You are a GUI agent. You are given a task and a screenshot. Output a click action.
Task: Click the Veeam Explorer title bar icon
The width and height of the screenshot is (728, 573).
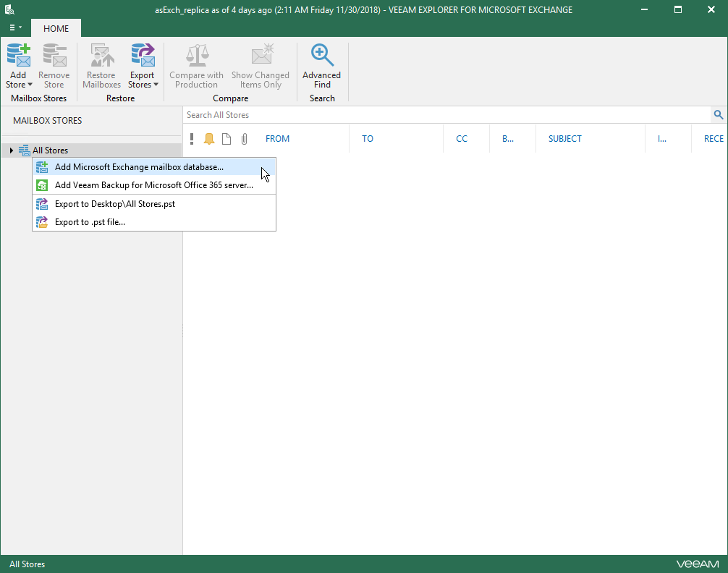(x=9, y=9)
